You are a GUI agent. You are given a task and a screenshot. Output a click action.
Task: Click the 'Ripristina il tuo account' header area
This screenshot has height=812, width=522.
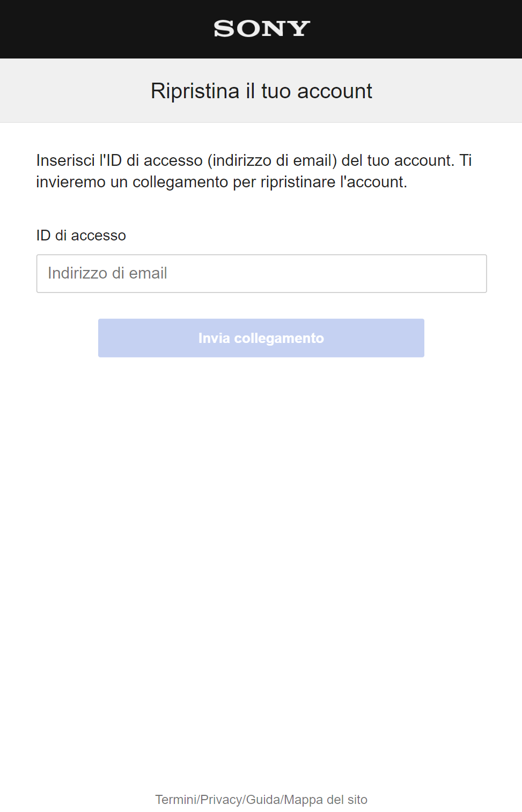tap(261, 90)
